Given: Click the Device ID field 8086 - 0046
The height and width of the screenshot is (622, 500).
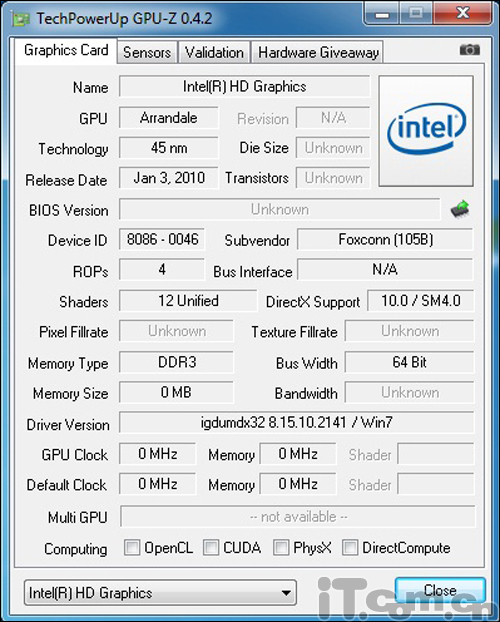Looking at the screenshot, I should pos(162,239).
